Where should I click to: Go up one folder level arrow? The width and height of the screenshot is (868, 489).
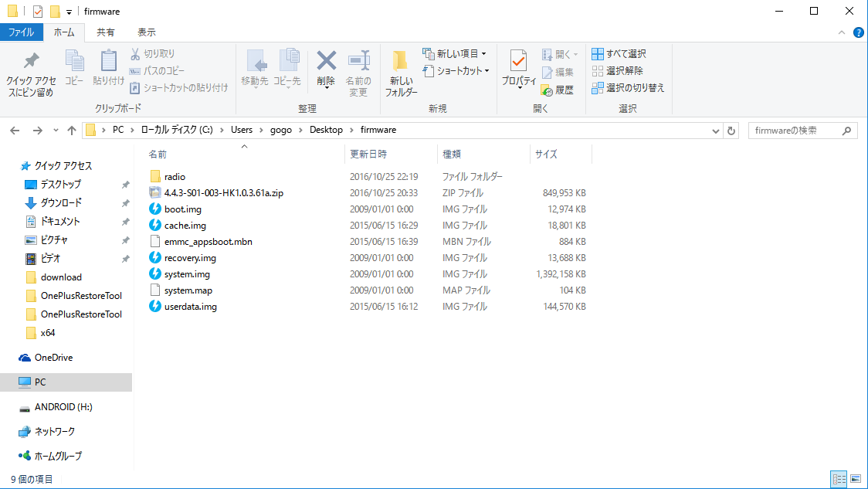[x=71, y=130]
